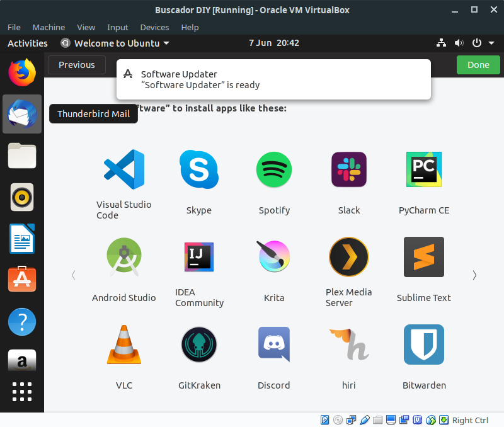Open the Plex Media Server icon

point(349,257)
